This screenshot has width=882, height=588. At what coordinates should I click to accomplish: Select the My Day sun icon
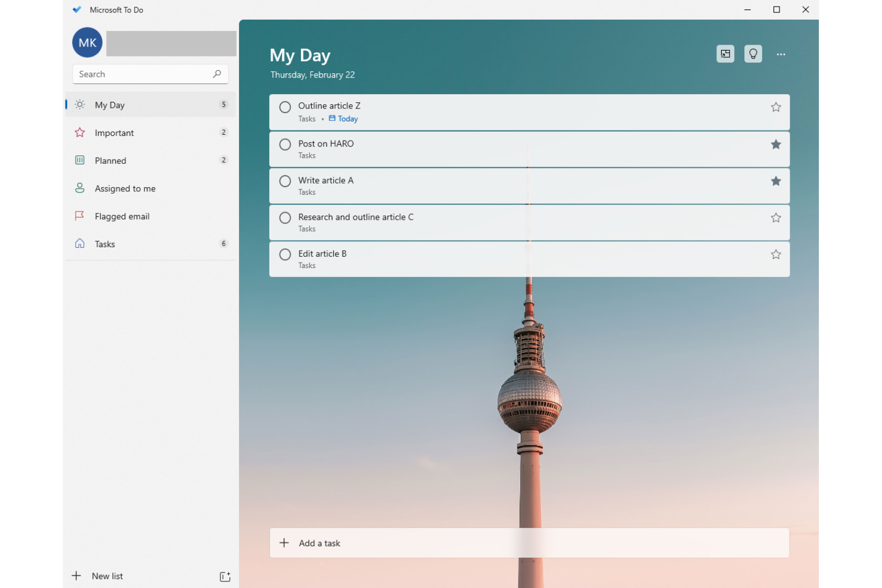pos(79,104)
